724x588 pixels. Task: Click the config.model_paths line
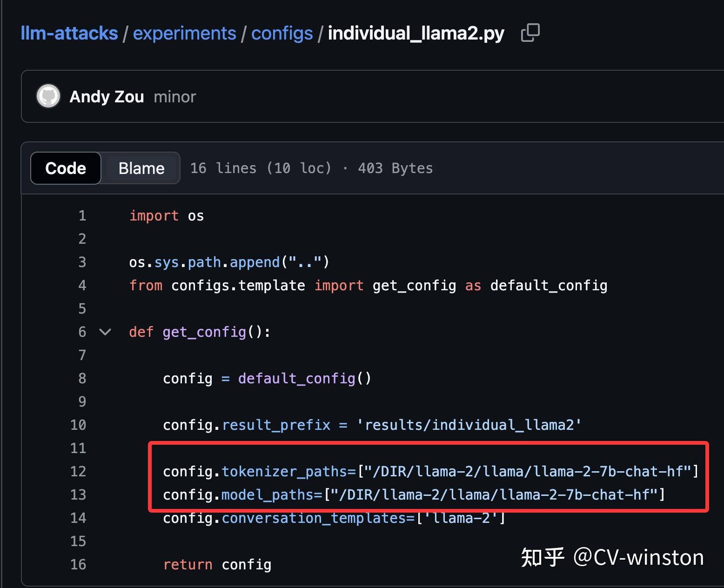pos(414,495)
